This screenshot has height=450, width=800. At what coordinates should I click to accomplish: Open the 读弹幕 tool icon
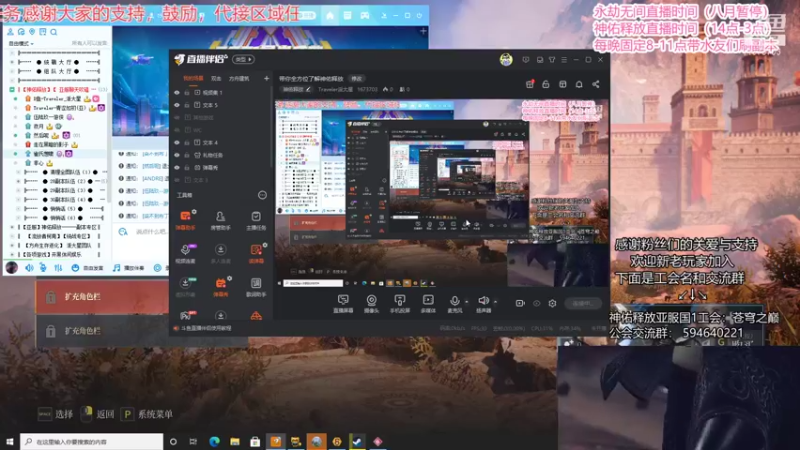pyautogui.click(x=256, y=254)
